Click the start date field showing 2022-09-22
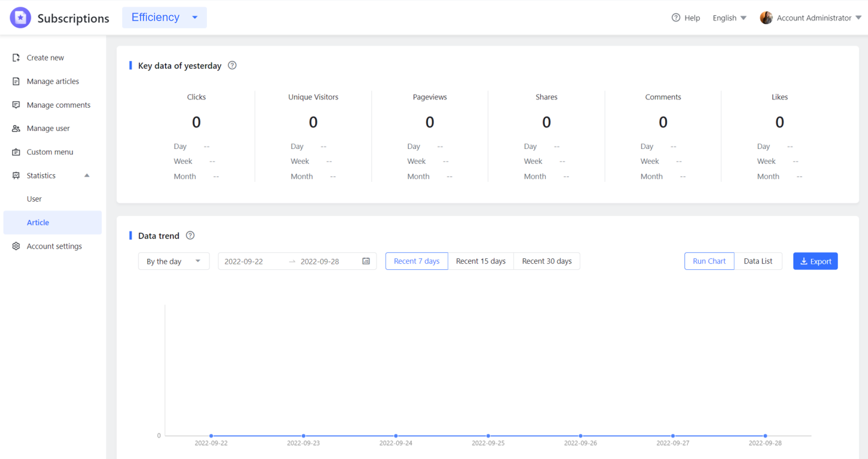 point(244,261)
